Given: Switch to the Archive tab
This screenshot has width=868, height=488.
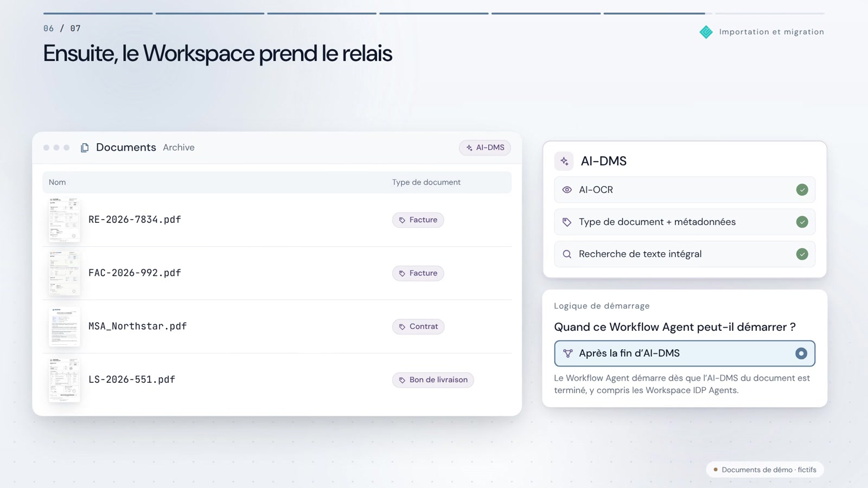Looking at the screenshot, I should 178,147.
